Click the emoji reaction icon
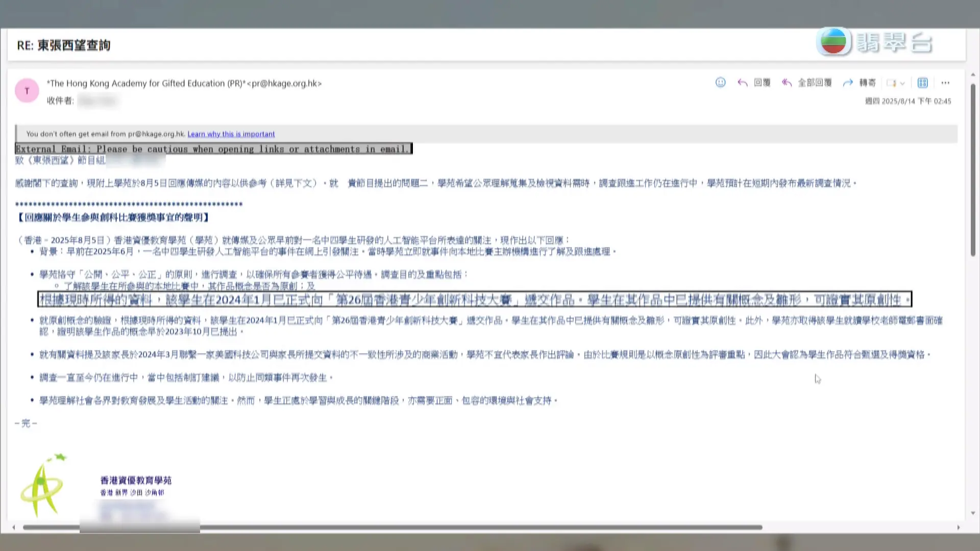 (x=720, y=83)
